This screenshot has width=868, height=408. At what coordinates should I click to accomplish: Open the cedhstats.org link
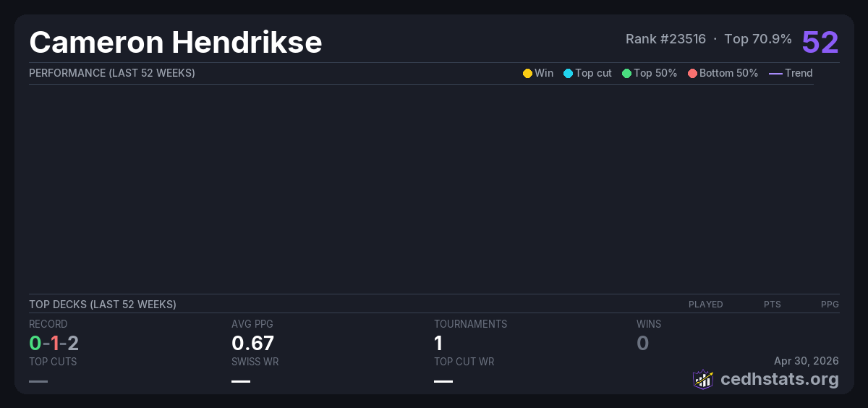779,379
